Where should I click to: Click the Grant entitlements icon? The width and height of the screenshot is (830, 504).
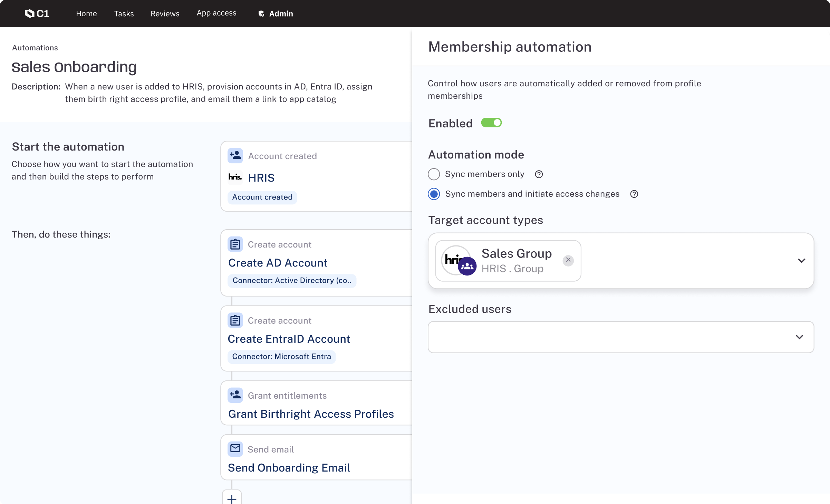pyautogui.click(x=235, y=395)
